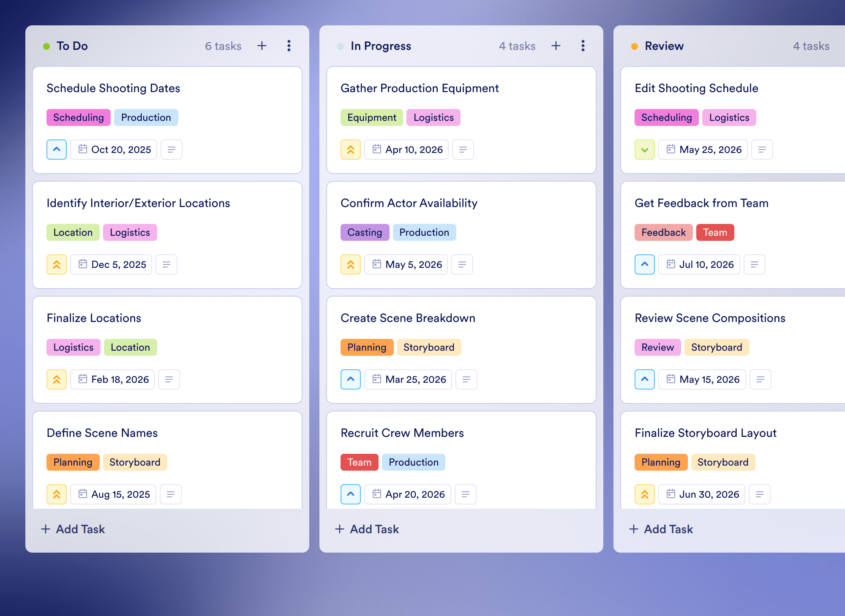Open the Create Scene Breakdown card title
This screenshot has height=616, width=845.
point(408,318)
